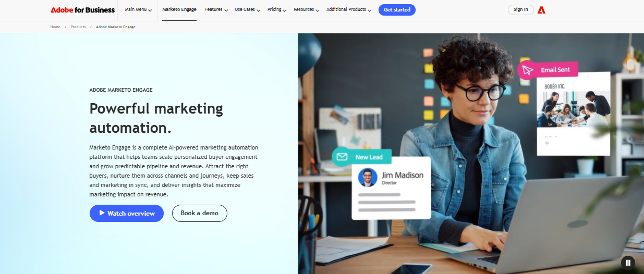Image resolution: width=644 pixels, height=274 pixels.
Task: Select the Marketo Engage nav tab
Action: [179, 10]
